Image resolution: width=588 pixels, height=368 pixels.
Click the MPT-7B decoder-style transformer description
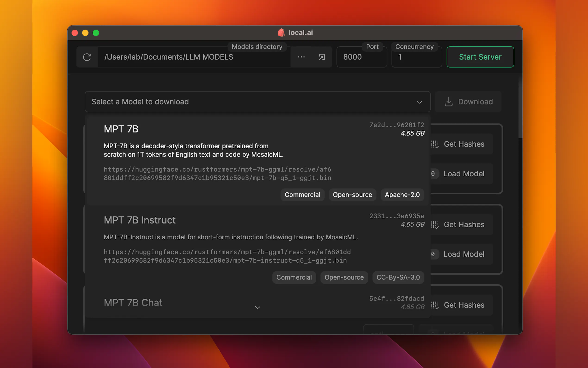tap(194, 150)
